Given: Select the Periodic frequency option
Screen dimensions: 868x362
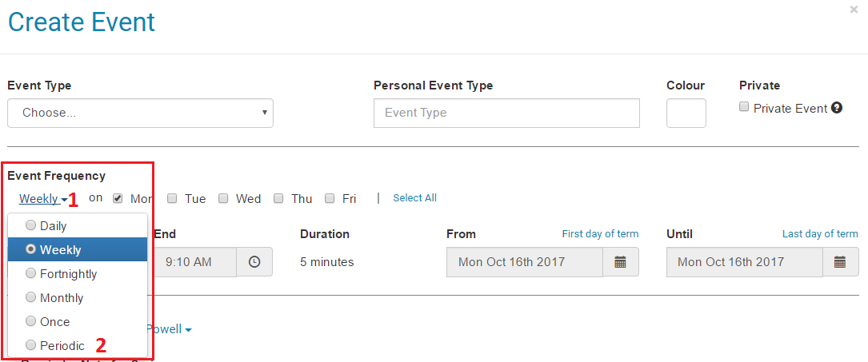Looking at the screenshot, I should (x=62, y=346).
